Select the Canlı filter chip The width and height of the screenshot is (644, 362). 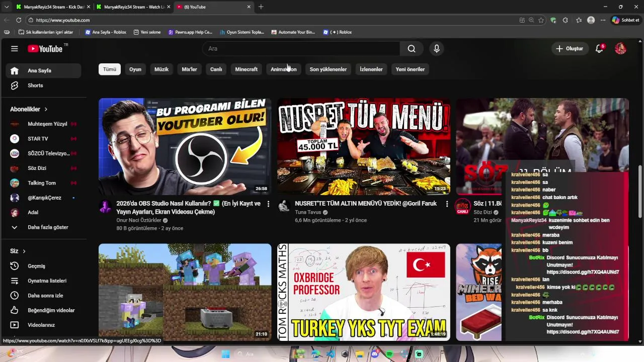coord(216,69)
